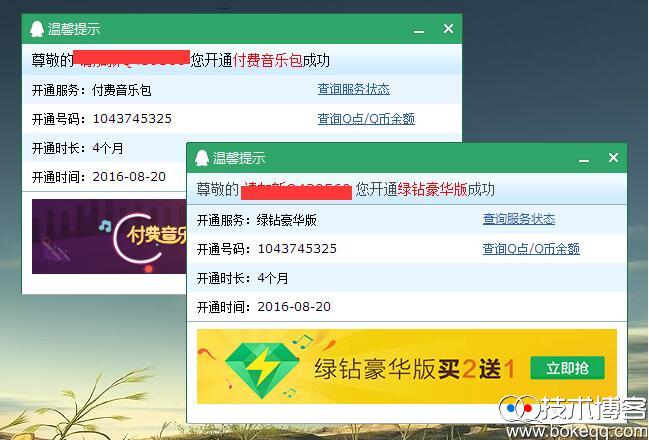Click the red 绿钻豪华版 text in heading
Screen dimensions: 649x440
(432, 190)
